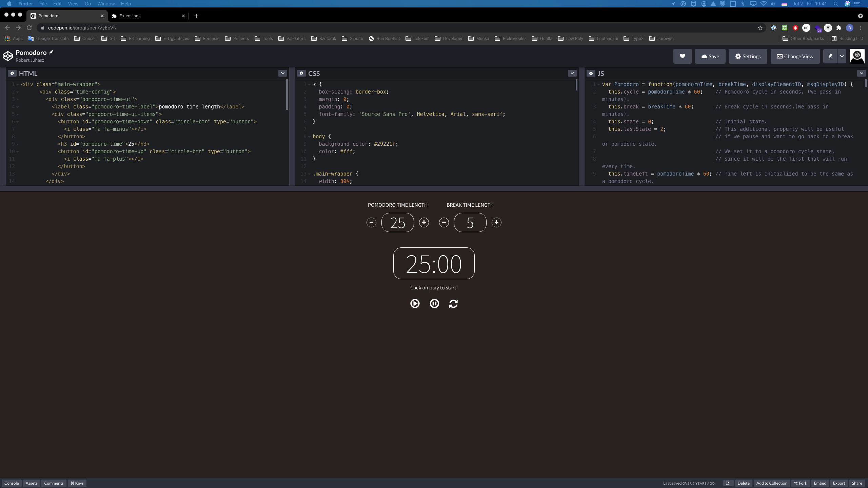The width and height of the screenshot is (868, 488).
Task: Expand the JS panel dropdown menu
Action: pyautogui.click(x=861, y=73)
